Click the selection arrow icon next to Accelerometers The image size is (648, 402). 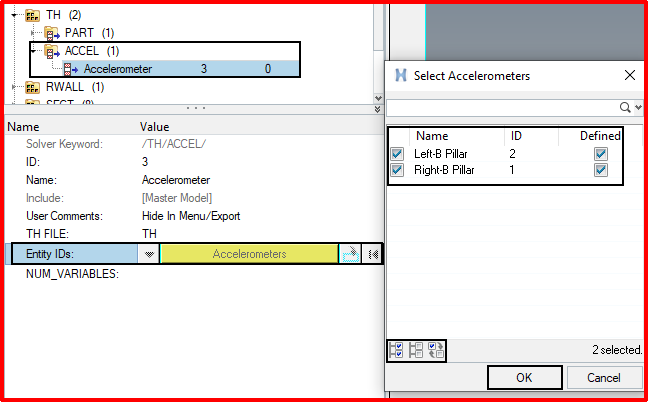tap(350, 254)
